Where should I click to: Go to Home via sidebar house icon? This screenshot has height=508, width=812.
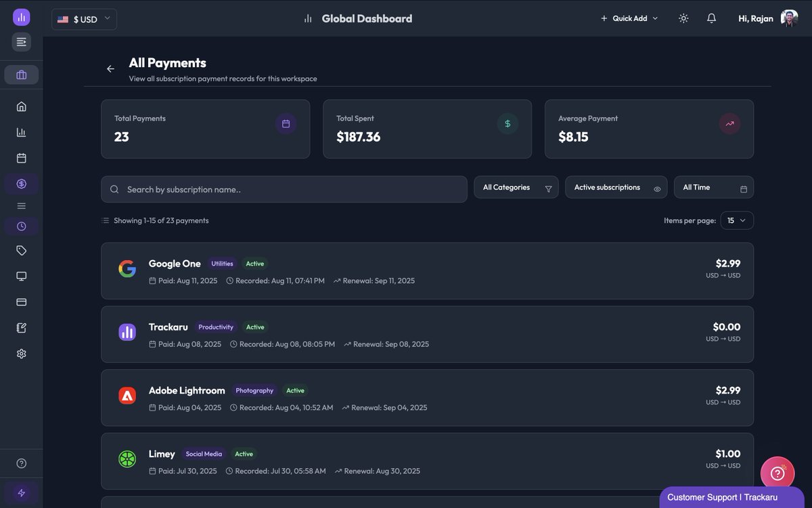(21, 106)
